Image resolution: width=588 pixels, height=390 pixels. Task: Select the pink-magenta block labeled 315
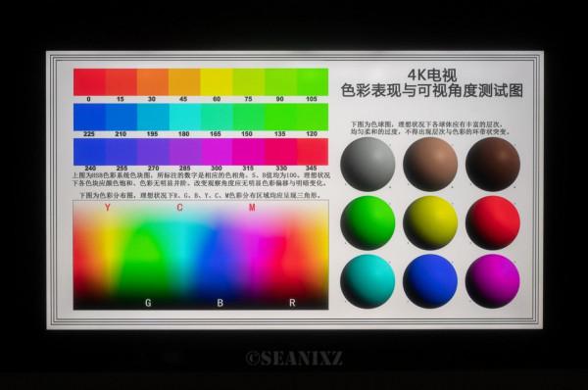tap(248, 152)
